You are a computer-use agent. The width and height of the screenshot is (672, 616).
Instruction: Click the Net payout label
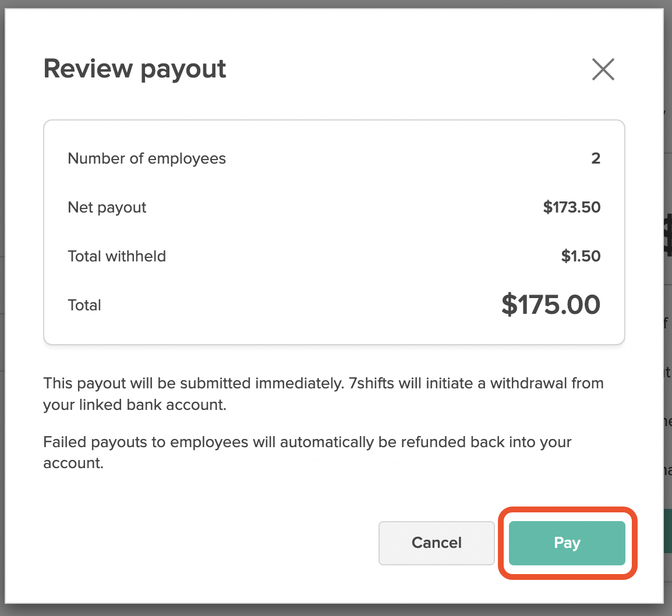pos(107,207)
